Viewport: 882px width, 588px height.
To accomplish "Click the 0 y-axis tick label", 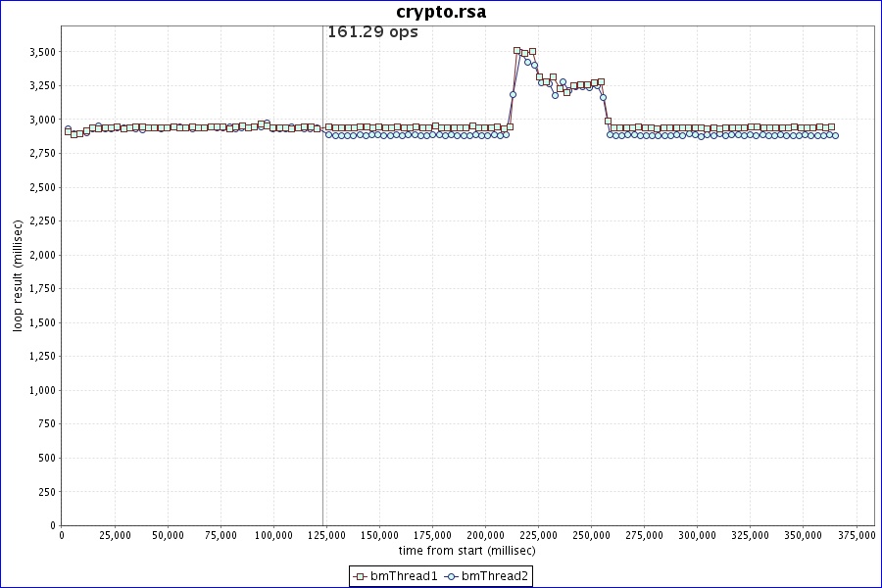I will (53, 525).
